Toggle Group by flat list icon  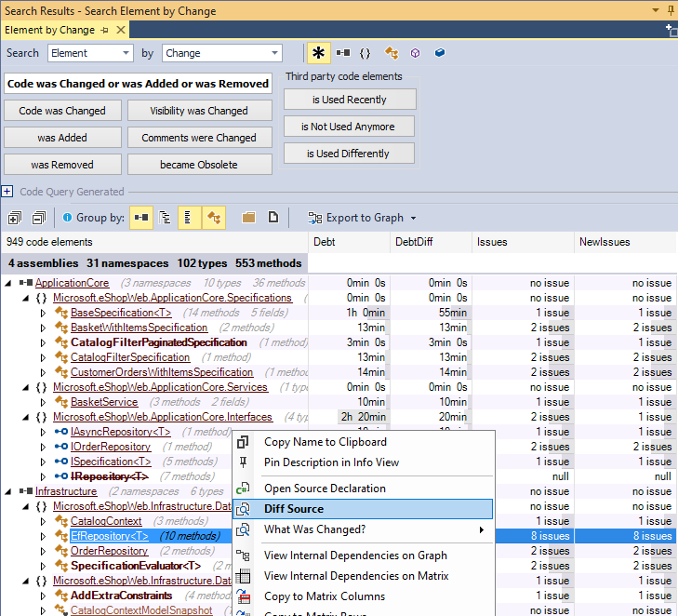[x=189, y=217]
